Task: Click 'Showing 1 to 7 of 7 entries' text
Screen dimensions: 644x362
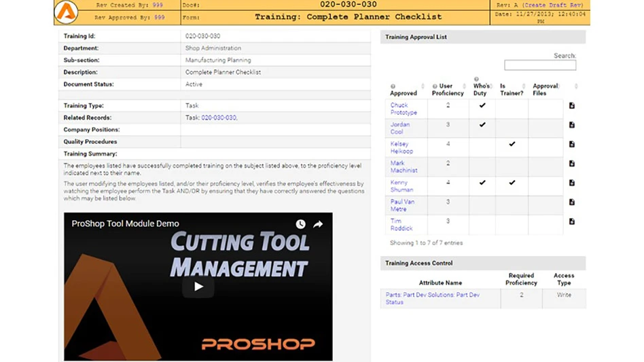Action: tap(427, 243)
